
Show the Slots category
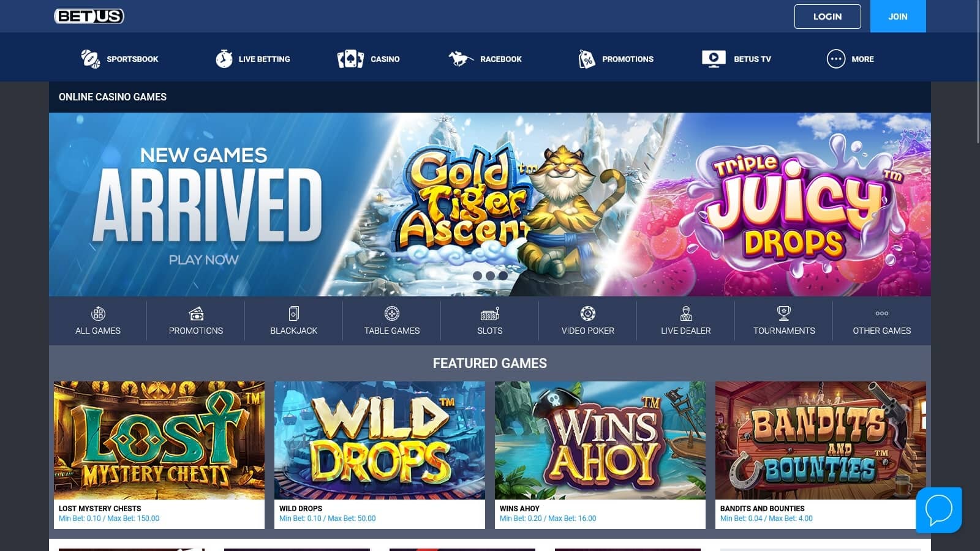[490, 321]
